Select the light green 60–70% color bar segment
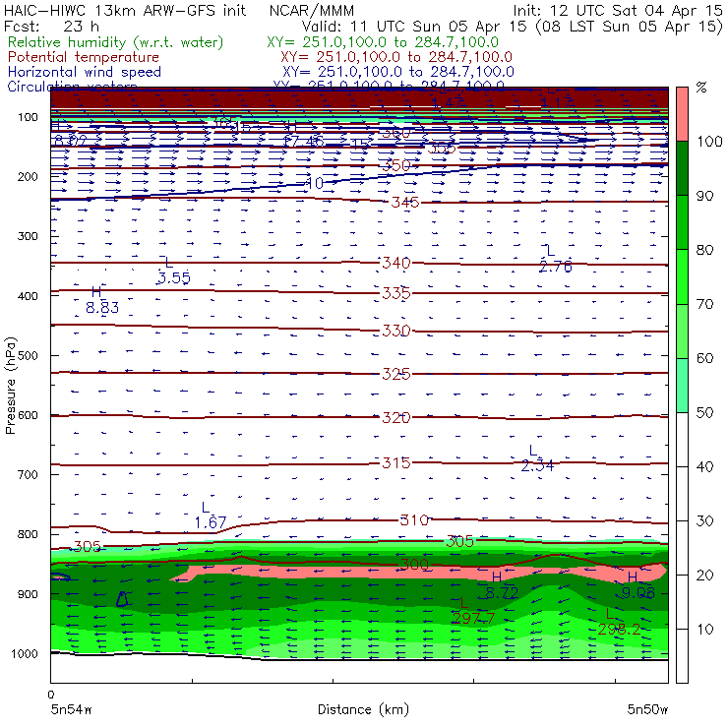 pos(682,331)
